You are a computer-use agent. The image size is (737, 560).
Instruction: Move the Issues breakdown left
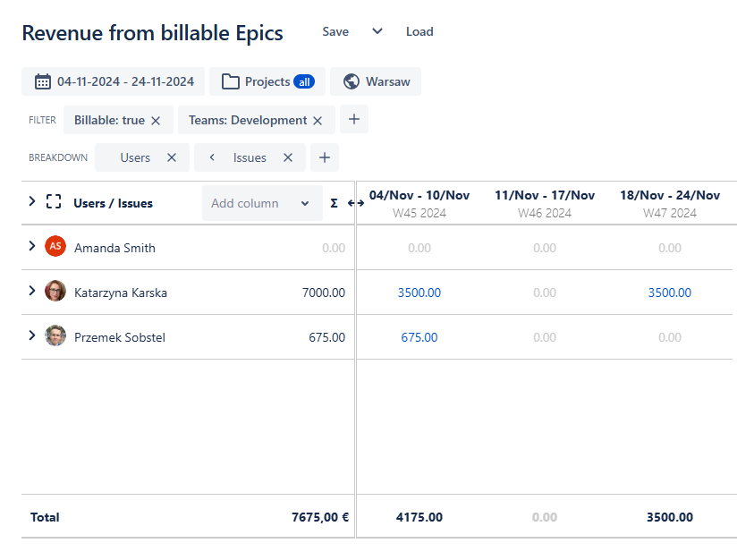point(212,157)
